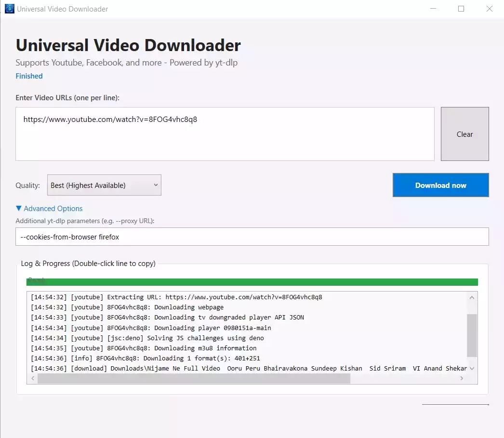Viewport: 504px width, 438px height.
Task: Click the 'Enter Video URLs (one per line)' label
Action: [67, 98]
